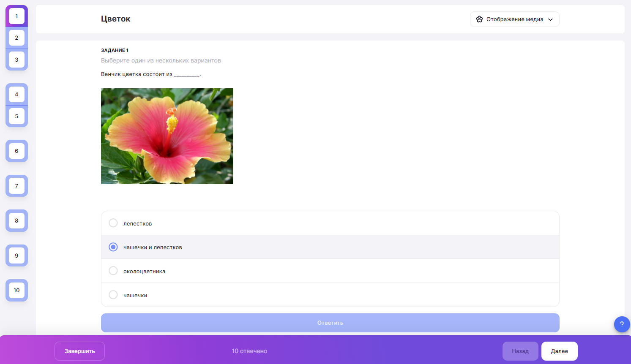Open question 6
The height and width of the screenshot is (364, 631).
pos(16,151)
